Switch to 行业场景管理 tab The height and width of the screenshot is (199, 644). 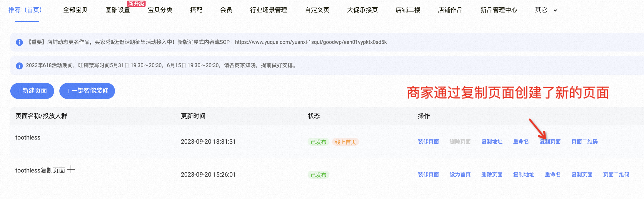pos(268,10)
